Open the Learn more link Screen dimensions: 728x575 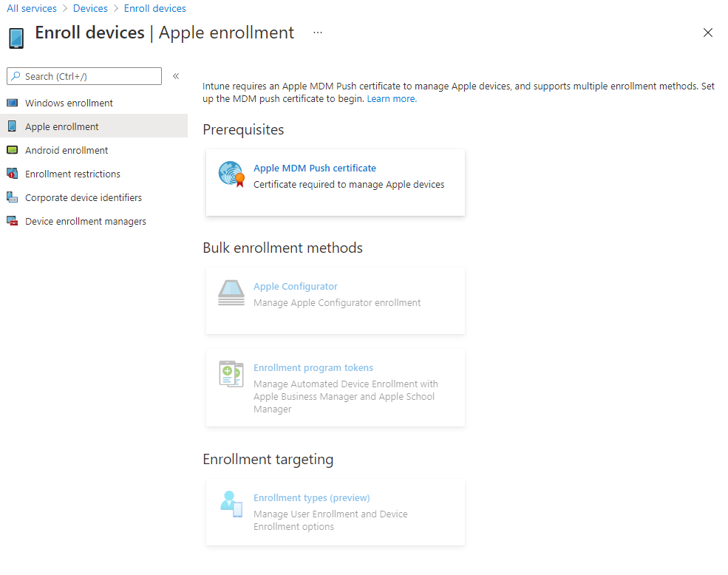click(x=392, y=98)
